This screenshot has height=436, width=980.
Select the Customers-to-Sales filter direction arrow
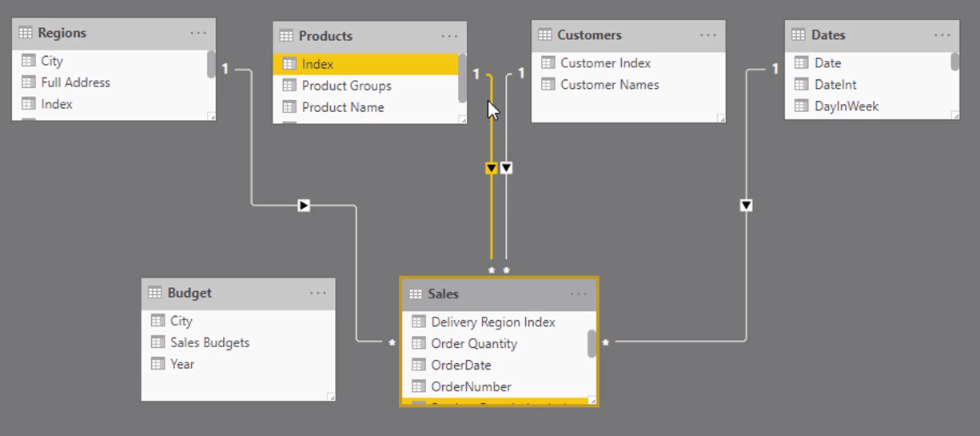click(x=506, y=169)
